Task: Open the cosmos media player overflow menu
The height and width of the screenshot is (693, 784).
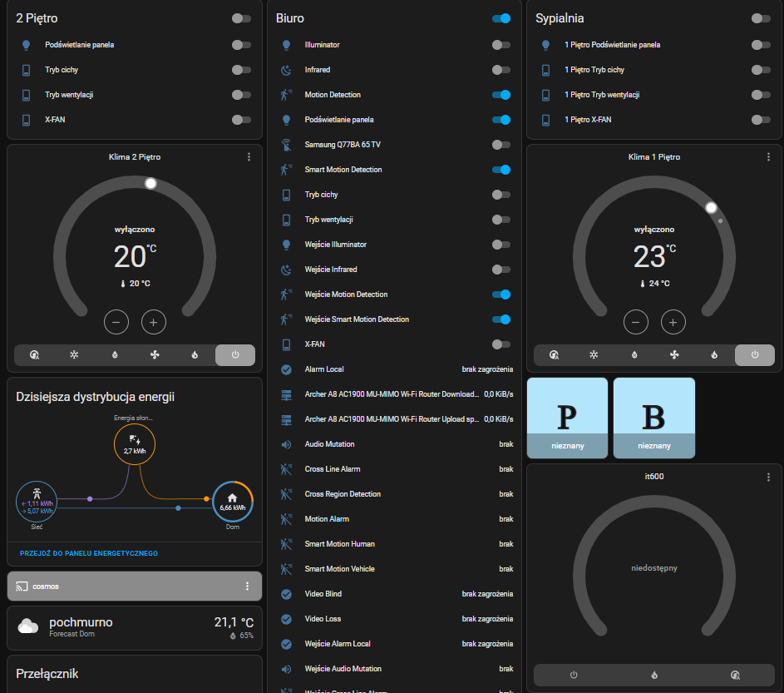Action: (x=247, y=587)
